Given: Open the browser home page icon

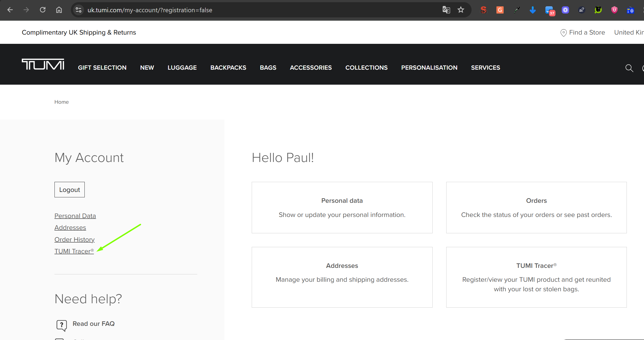Looking at the screenshot, I should click(59, 10).
